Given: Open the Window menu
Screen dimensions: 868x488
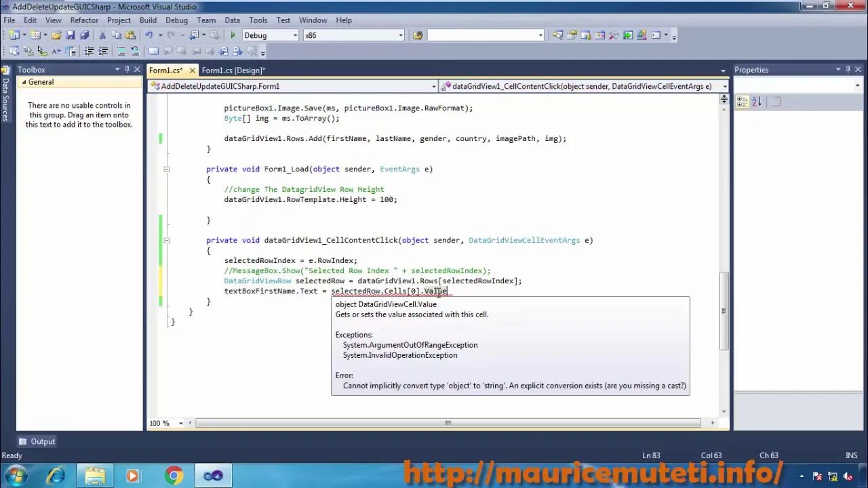Looking at the screenshot, I should point(313,20).
